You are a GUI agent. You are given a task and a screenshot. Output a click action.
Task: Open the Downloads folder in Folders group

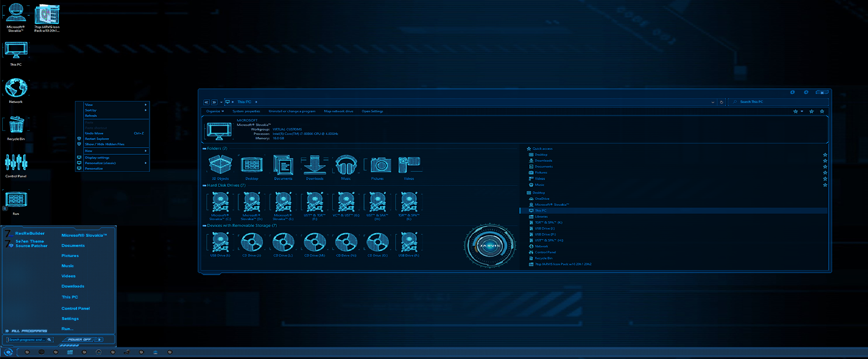[x=315, y=165]
